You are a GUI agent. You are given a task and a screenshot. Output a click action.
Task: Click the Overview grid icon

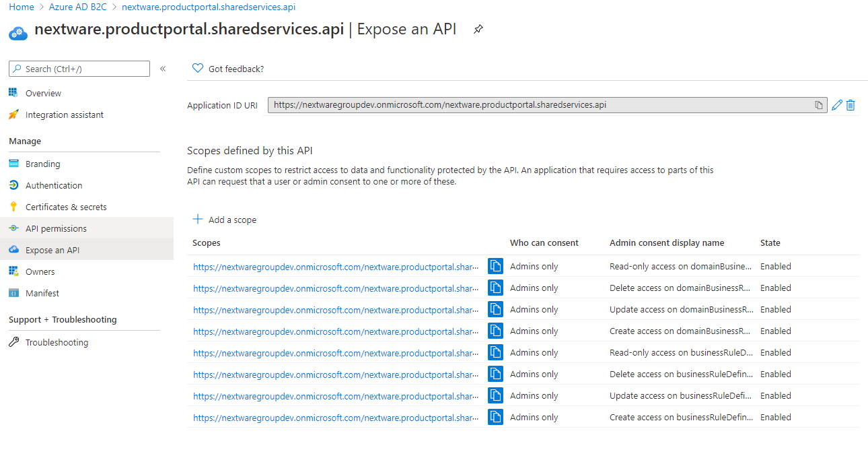13,93
